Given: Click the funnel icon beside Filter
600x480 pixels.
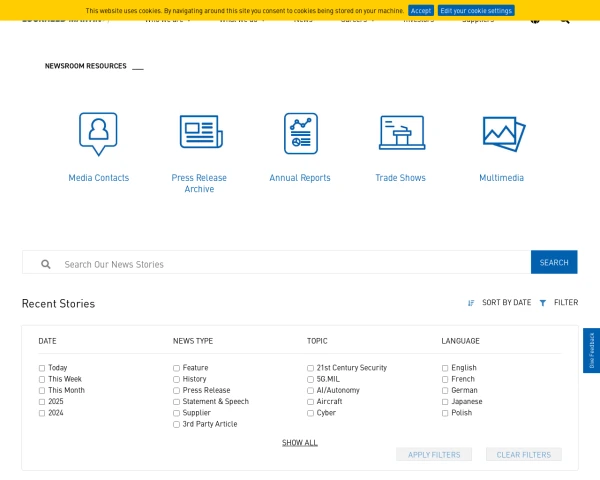Looking at the screenshot, I should [x=543, y=303].
